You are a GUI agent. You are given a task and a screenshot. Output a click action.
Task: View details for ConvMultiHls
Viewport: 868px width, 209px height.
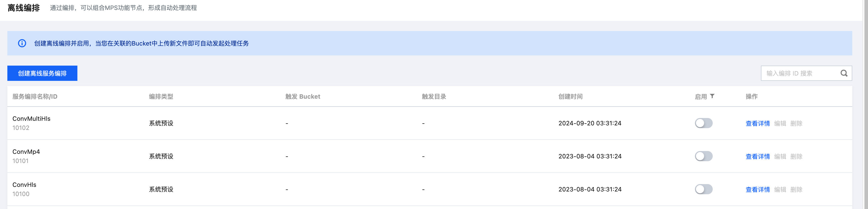[x=757, y=124]
